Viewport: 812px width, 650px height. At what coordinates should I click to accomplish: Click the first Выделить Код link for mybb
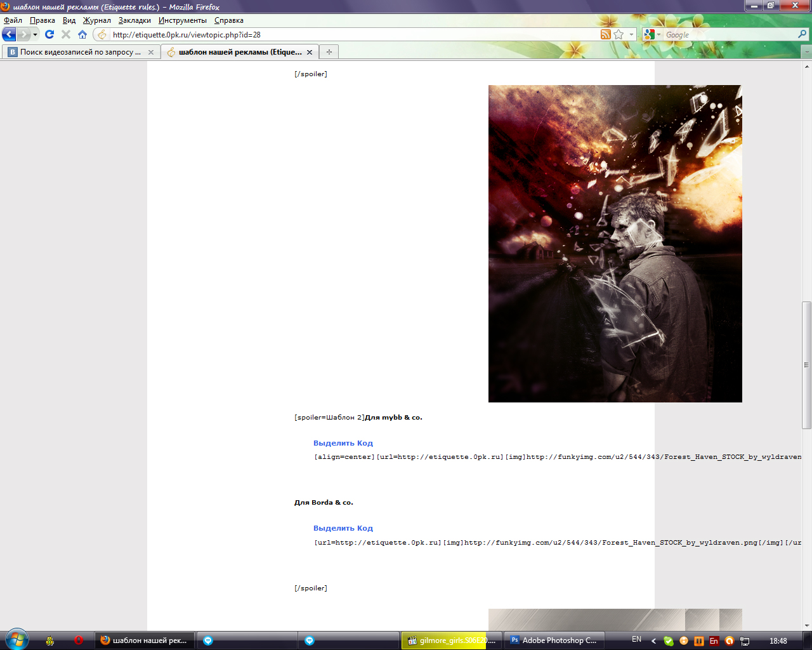point(343,443)
